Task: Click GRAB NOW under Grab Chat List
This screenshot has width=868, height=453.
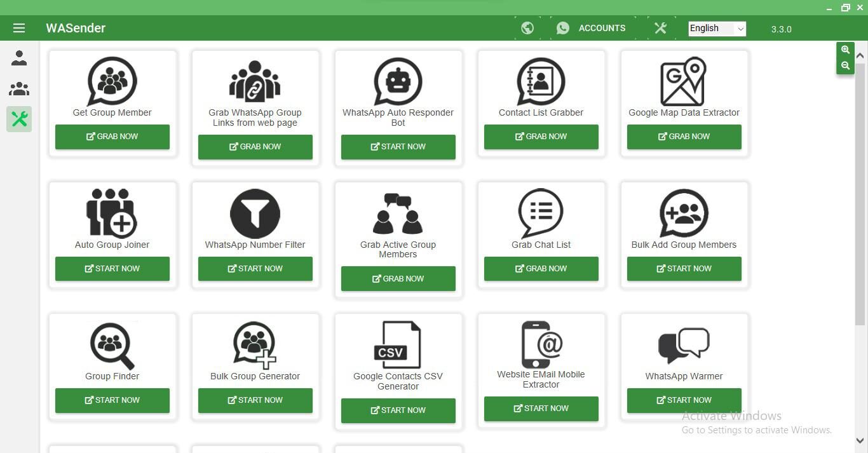Action: coord(541,268)
